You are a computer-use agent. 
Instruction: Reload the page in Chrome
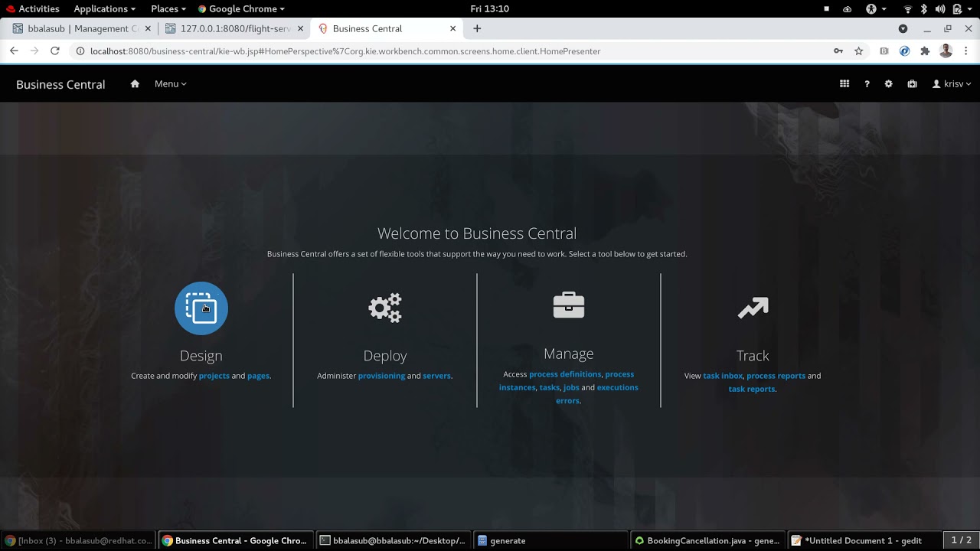pos(54,51)
